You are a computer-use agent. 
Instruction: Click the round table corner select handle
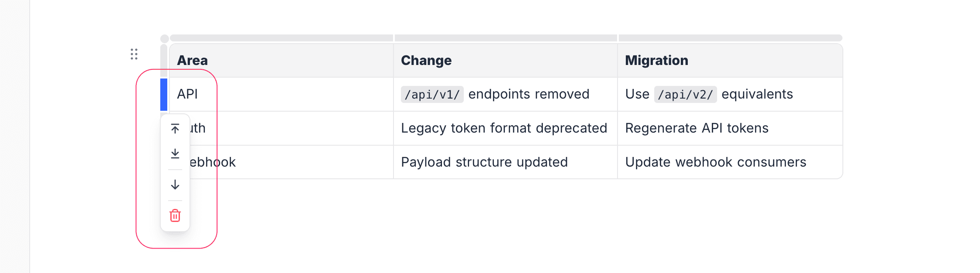[x=165, y=39]
